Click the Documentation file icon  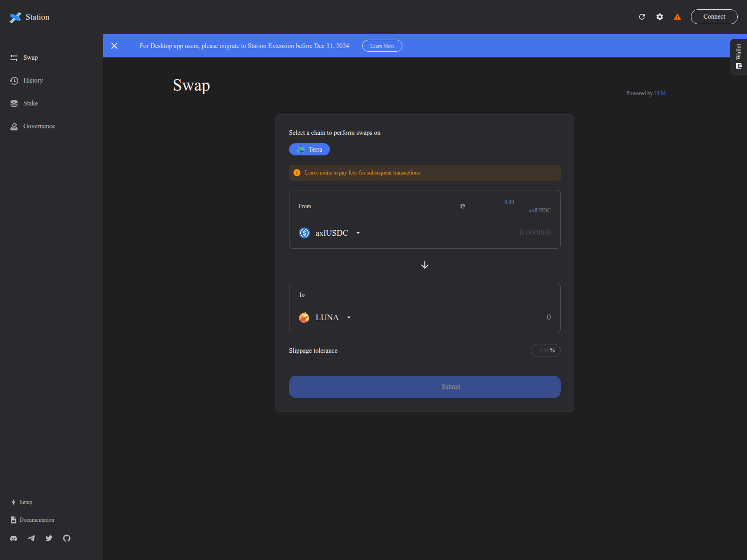coord(14,520)
